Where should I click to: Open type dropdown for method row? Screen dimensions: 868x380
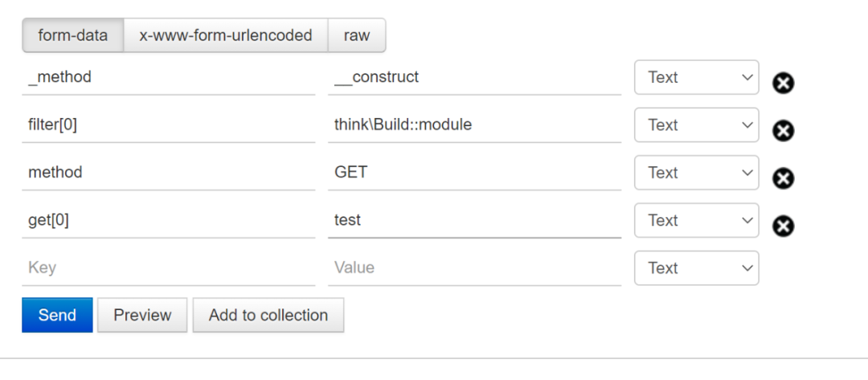click(x=696, y=173)
